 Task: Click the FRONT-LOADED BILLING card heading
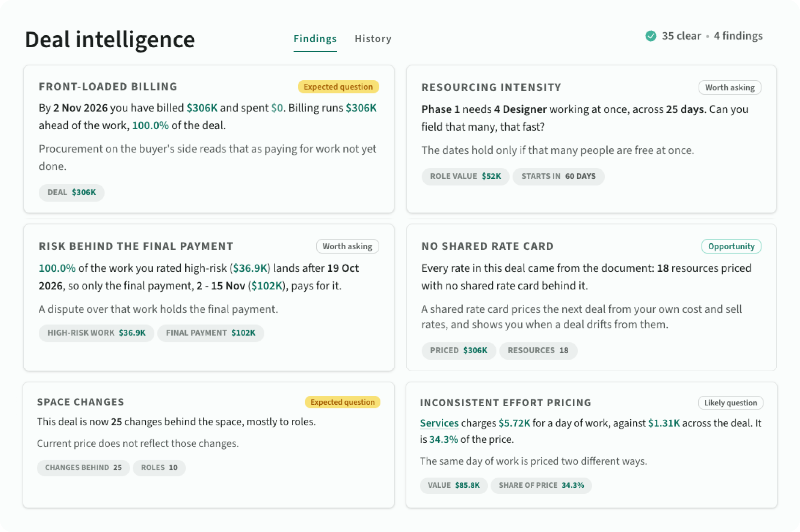pyautogui.click(x=108, y=87)
